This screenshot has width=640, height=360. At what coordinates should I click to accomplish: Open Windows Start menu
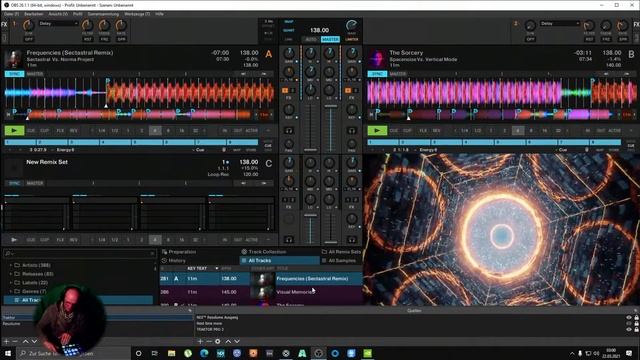coord(8,353)
